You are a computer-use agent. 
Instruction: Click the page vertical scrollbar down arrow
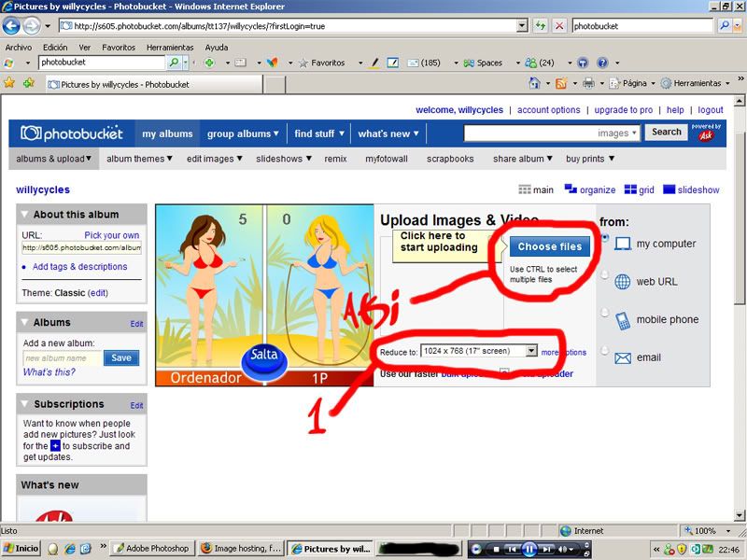[739, 515]
